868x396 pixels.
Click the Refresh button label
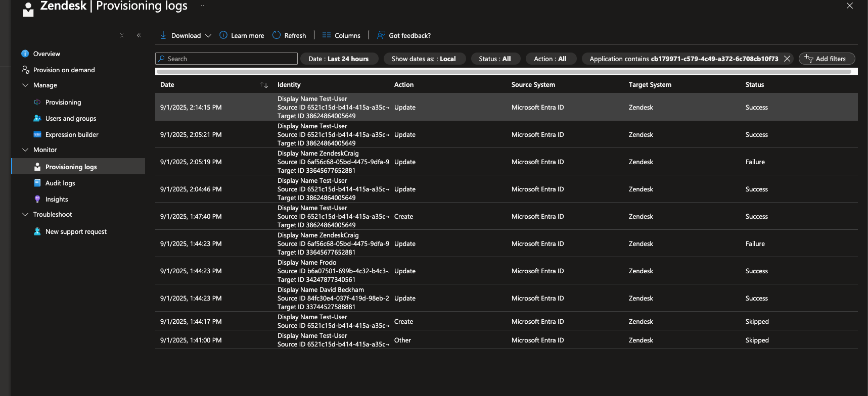tap(295, 35)
